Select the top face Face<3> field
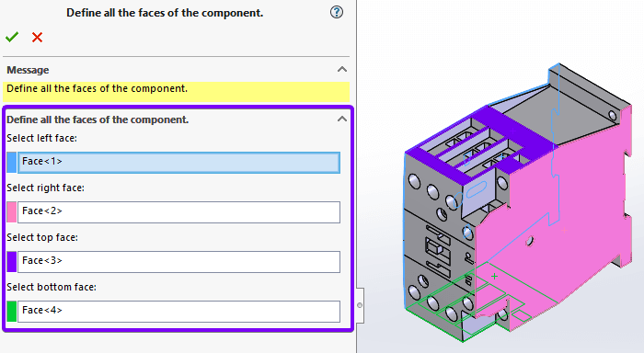This screenshot has height=353, width=644. point(178,261)
